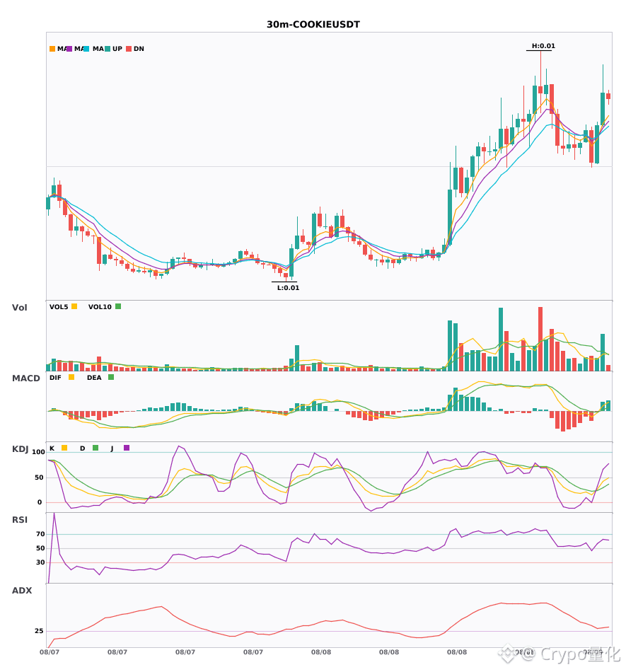
Task: Select the yellow VOL5 legend square
Action: click(x=74, y=306)
